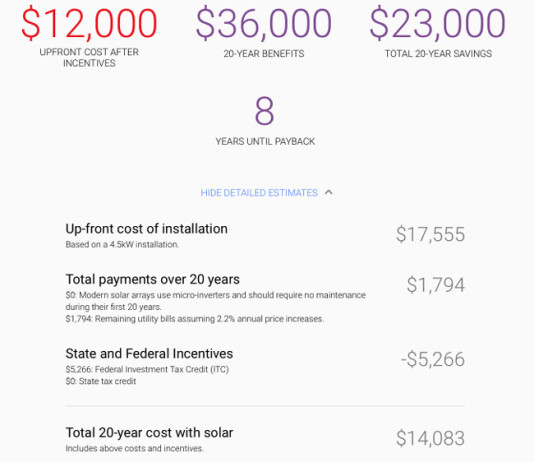Click the micro-inverters maintenance note

[216, 301]
